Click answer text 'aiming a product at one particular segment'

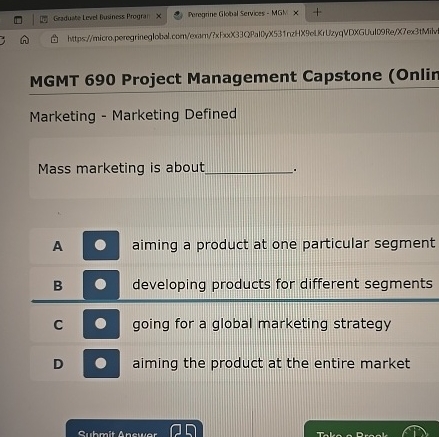click(x=284, y=244)
